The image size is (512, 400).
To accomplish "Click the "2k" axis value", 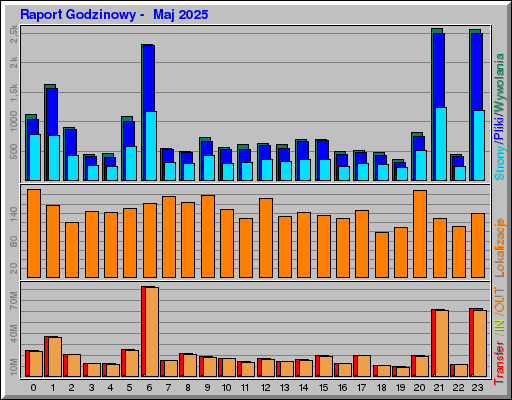I will pos(13,62).
